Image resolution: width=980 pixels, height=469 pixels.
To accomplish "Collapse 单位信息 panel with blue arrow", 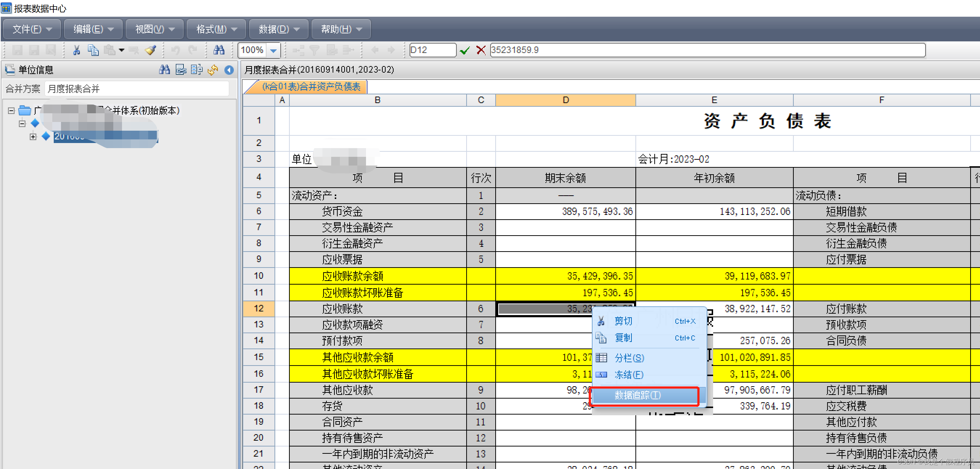I will point(229,70).
